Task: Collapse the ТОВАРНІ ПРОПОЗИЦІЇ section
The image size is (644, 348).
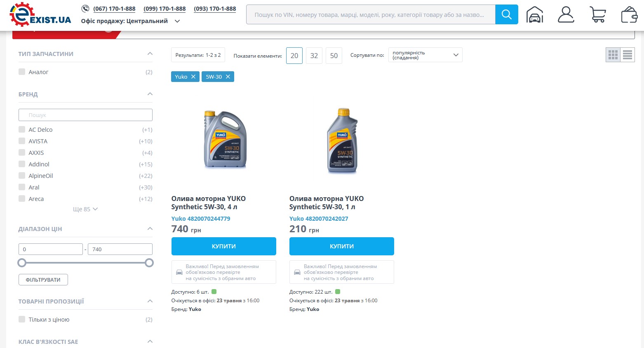Action: click(x=150, y=301)
